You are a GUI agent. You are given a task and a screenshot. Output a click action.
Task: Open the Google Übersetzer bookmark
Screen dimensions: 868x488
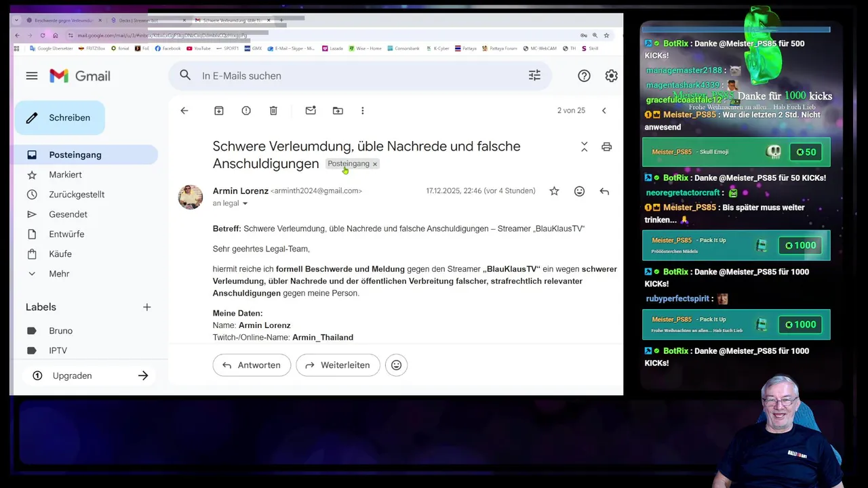51,49
